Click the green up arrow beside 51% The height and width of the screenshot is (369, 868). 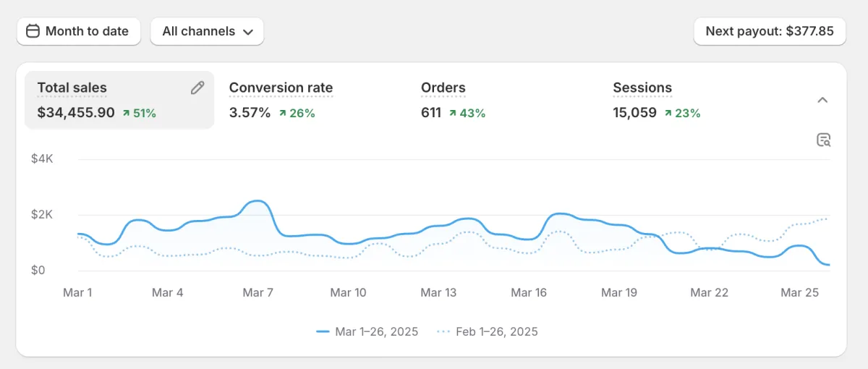pyautogui.click(x=127, y=113)
